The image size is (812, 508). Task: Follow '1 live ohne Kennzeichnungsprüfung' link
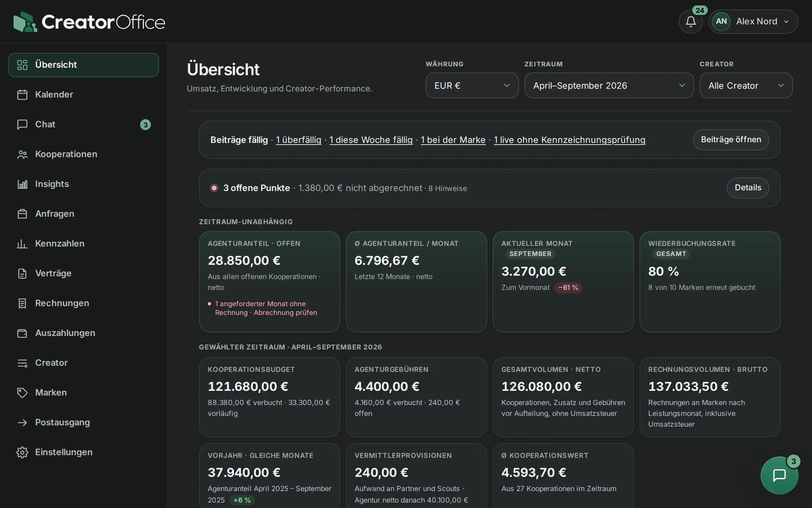(x=569, y=140)
